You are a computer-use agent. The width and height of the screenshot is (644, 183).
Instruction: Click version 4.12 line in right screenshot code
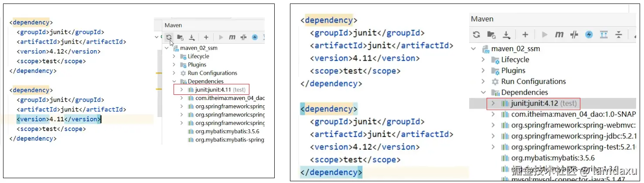click(x=365, y=147)
